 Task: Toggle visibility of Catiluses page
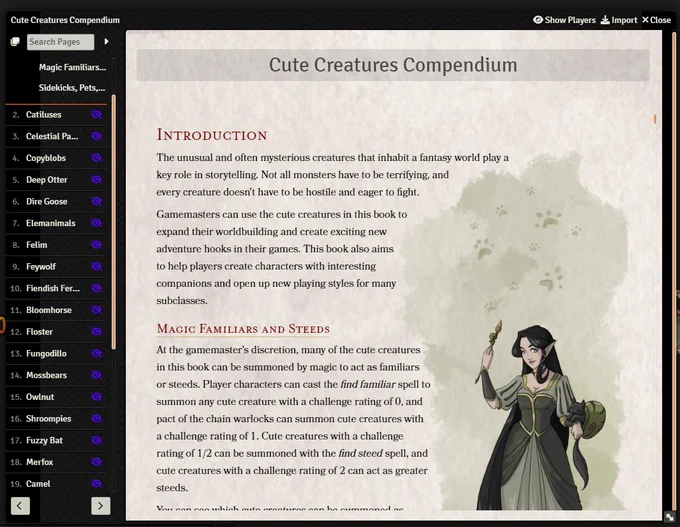(96, 115)
